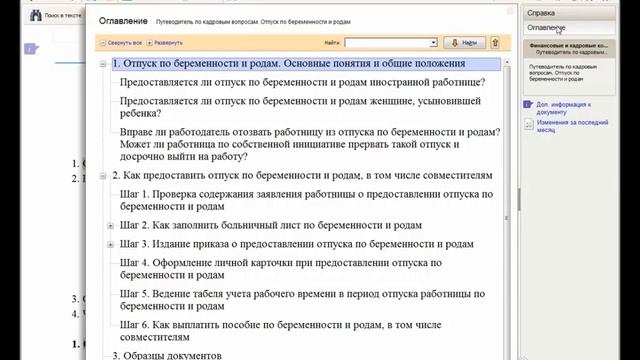Click the up arrow button beside Найти
Screen dimensions: 640x360
pyautogui.click(x=495, y=42)
